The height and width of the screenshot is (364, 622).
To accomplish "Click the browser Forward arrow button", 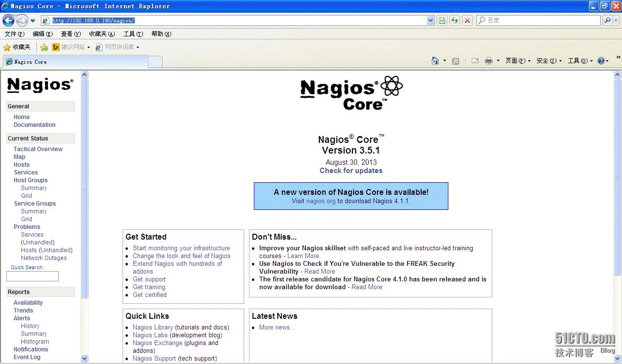I will [22, 20].
